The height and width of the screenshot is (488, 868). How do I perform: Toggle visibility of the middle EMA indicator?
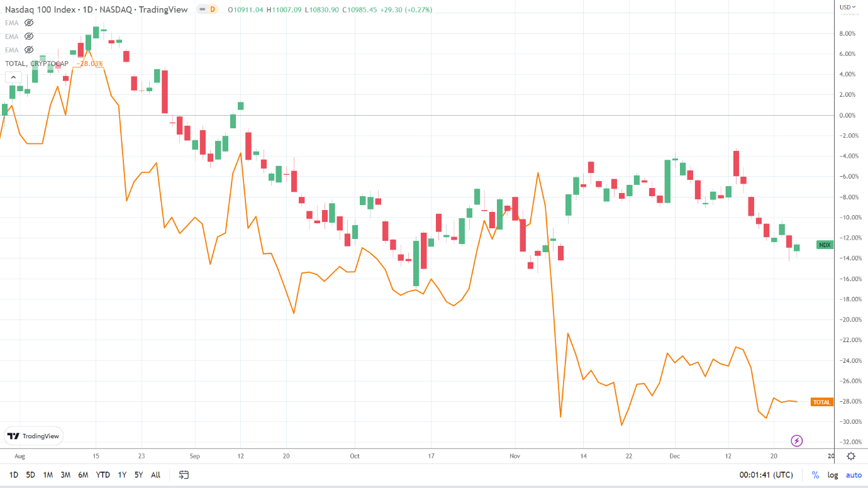pyautogui.click(x=28, y=36)
